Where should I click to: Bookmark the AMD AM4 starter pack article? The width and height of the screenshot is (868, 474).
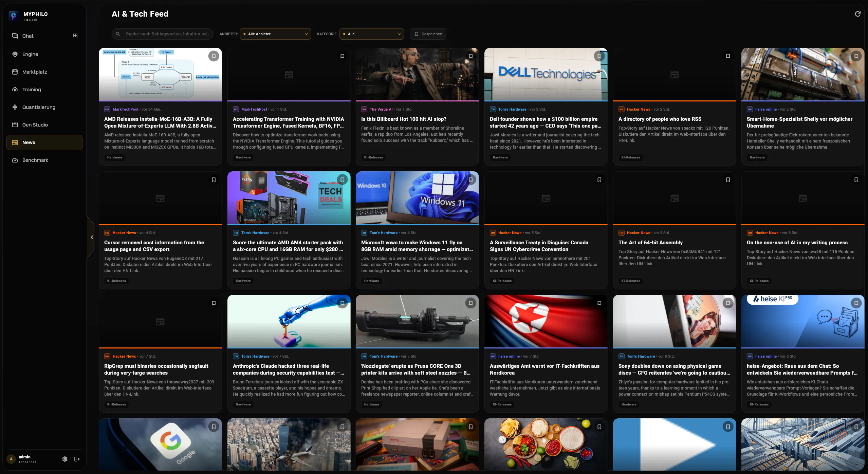342,179
